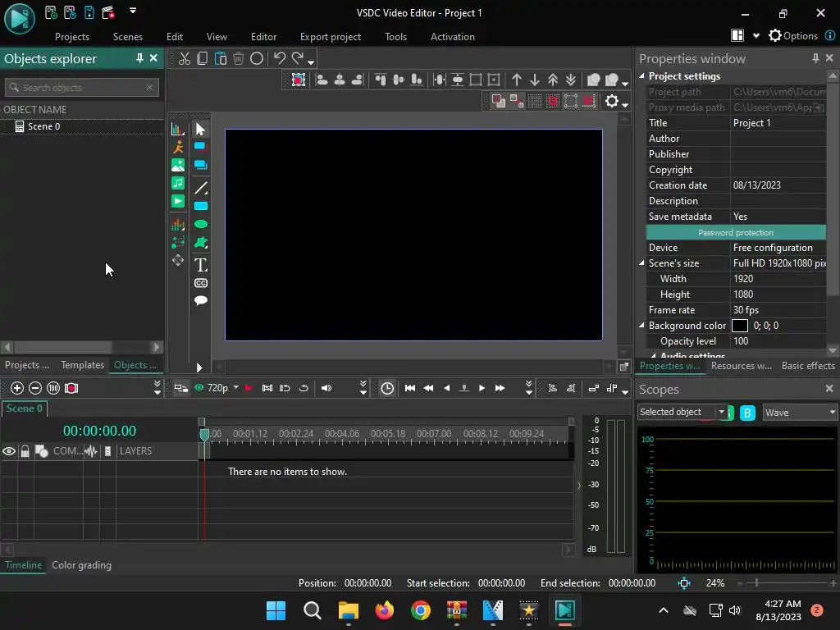Click the zoom slider in status bar
The width and height of the screenshot is (840, 630).
tap(756, 583)
